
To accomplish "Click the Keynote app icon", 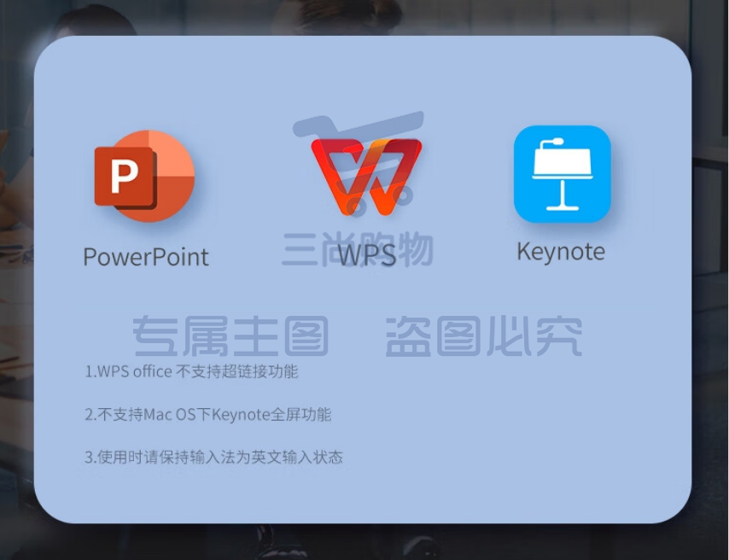I will click(562, 174).
